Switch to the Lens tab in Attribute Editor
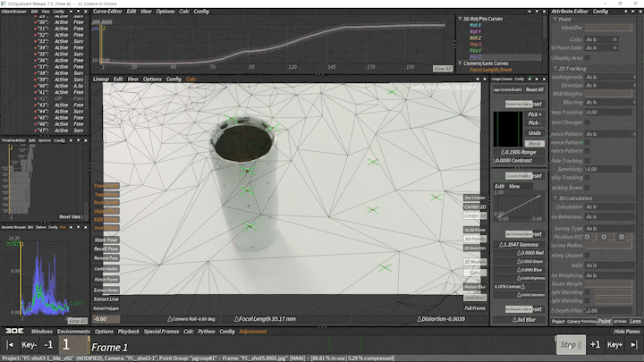The height and width of the screenshot is (362, 644). tap(635, 321)
